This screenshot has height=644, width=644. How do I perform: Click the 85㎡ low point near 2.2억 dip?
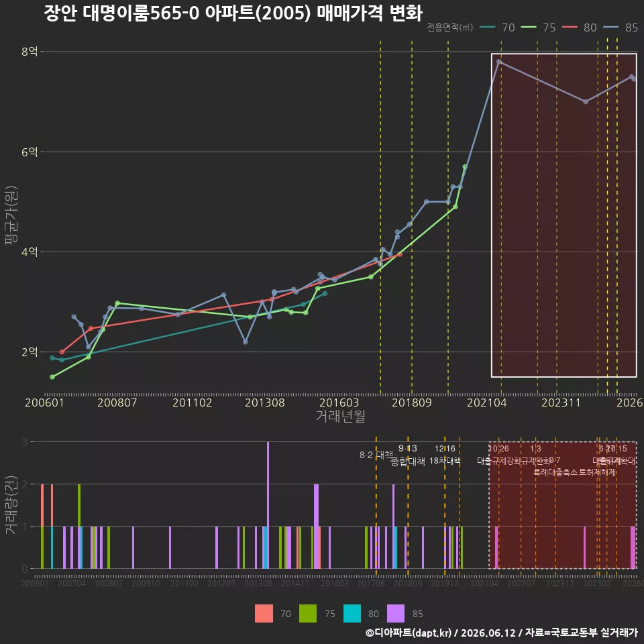[246, 341]
